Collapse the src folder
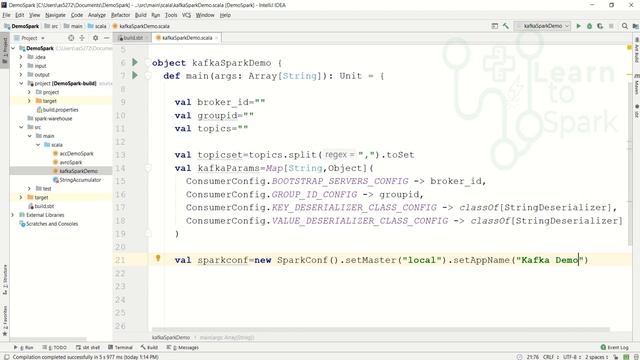This screenshot has width=640, height=360. 21,127
